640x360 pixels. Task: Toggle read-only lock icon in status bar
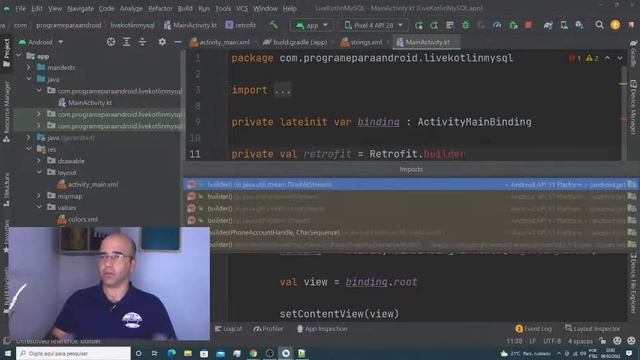(603, 340)
